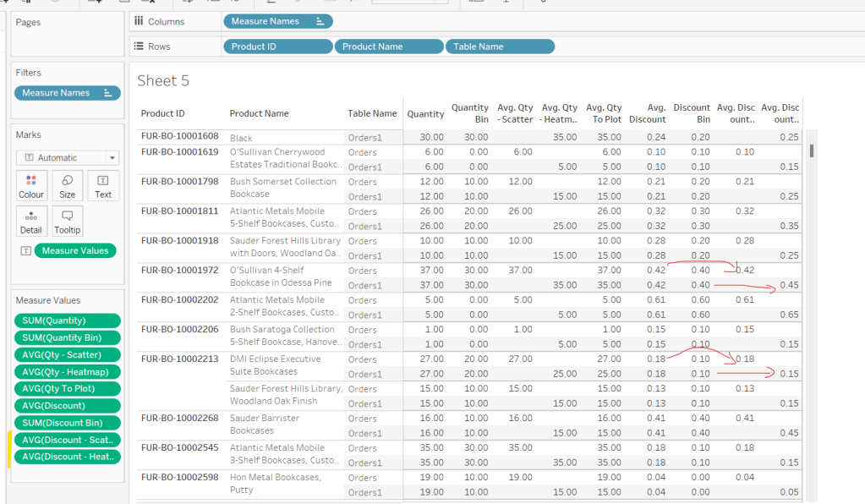Viewport: 865px width, 504px height.
Task: Click sort icon on Filters Measure Names pill
Action: pos(107,93)
